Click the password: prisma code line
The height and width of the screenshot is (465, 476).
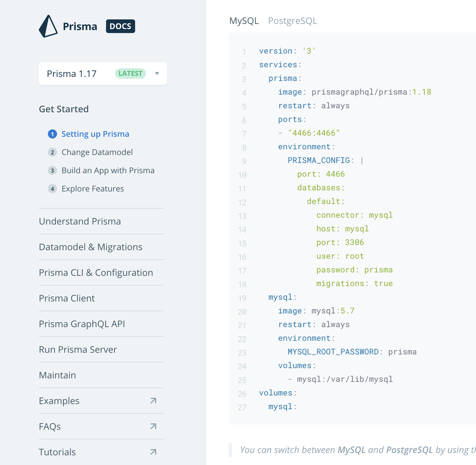(355, 270)
